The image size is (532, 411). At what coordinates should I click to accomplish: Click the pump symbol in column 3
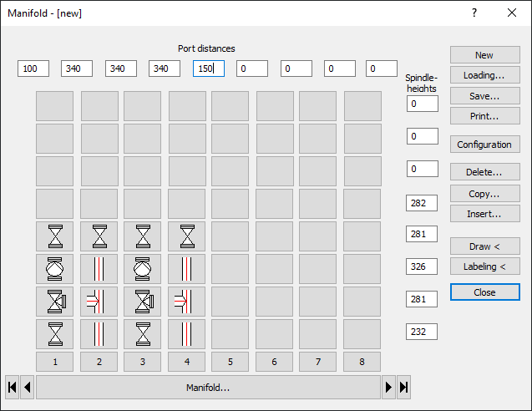pos(143,269)
